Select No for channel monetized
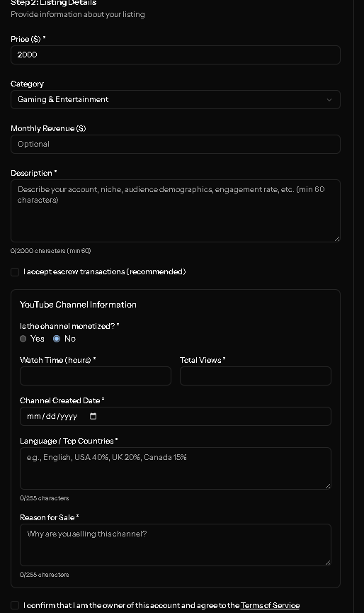Viewport: 364px width, 613px height. [57, 339]
